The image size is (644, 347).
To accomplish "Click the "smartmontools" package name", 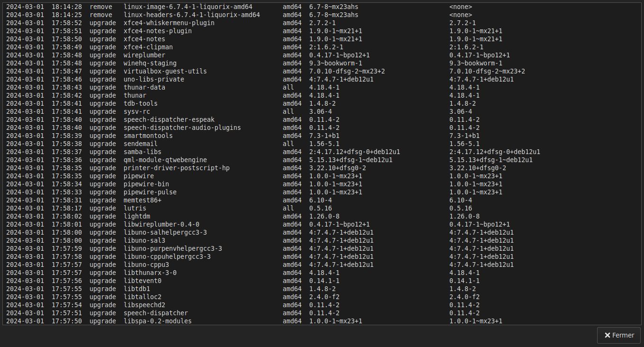I will 148,136.
